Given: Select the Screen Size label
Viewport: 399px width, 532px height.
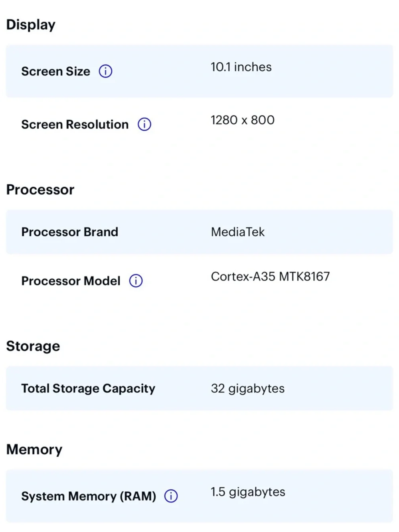Looking at the screenshot, I should click(x=56, y=71).
